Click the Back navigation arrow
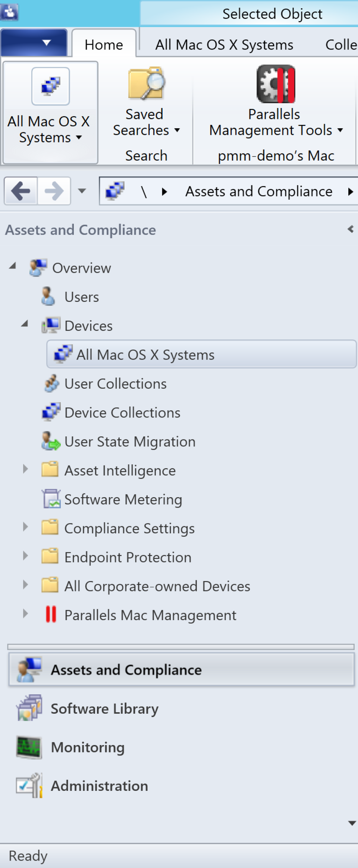 point(21,191)
